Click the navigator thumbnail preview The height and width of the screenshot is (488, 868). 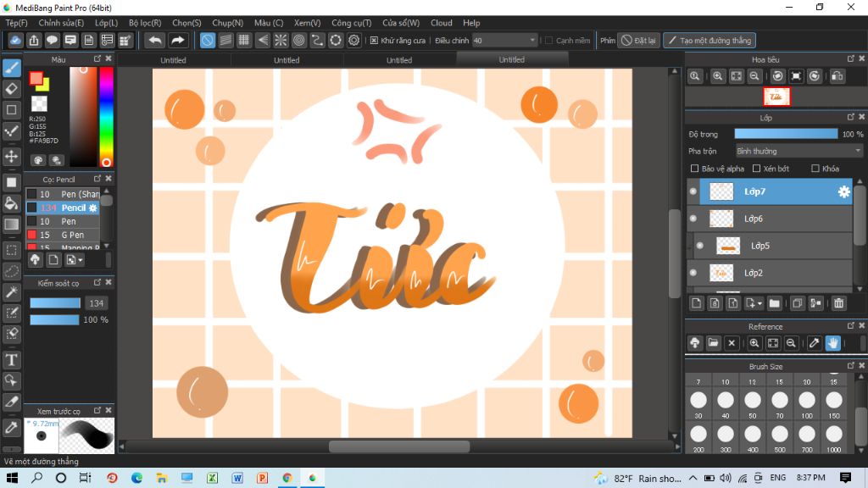(776, 97)
